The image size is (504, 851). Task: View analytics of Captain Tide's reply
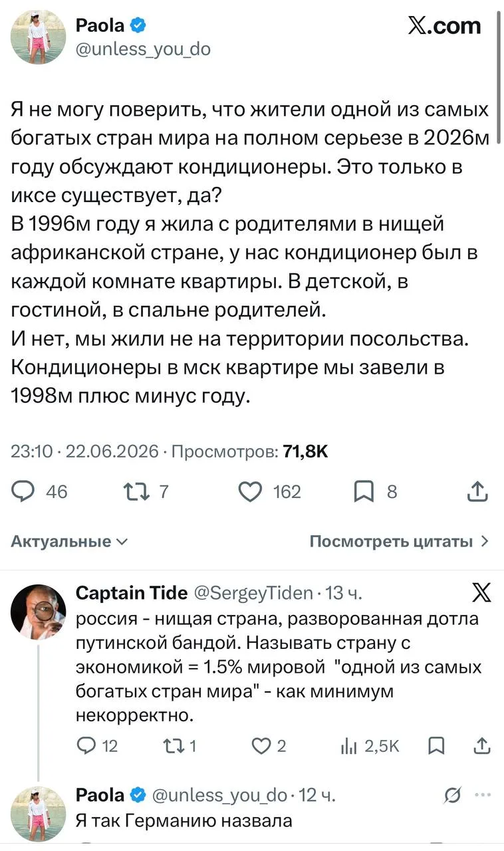pyautogui.click(x=348, y=746)
